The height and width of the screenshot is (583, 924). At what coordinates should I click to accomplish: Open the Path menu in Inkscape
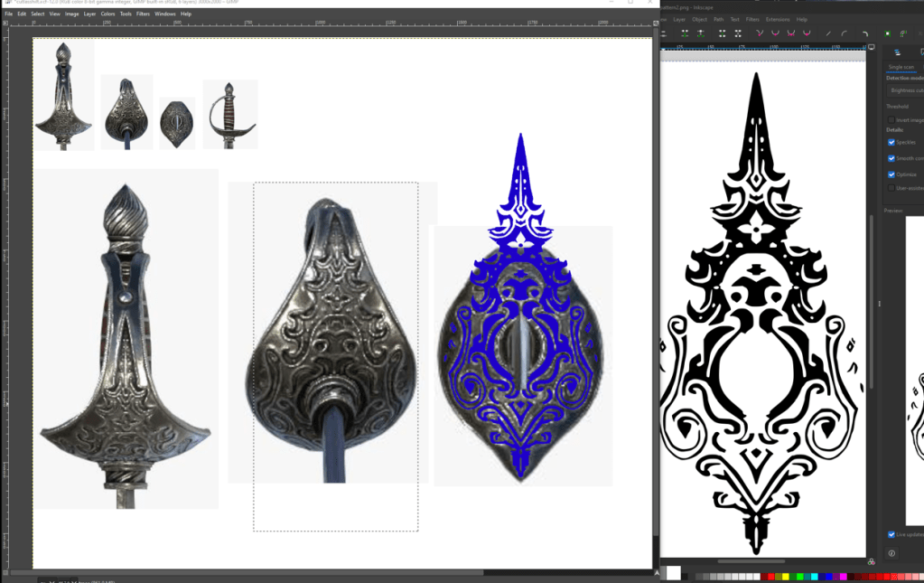pyautogui.click(x=718, y=19)
